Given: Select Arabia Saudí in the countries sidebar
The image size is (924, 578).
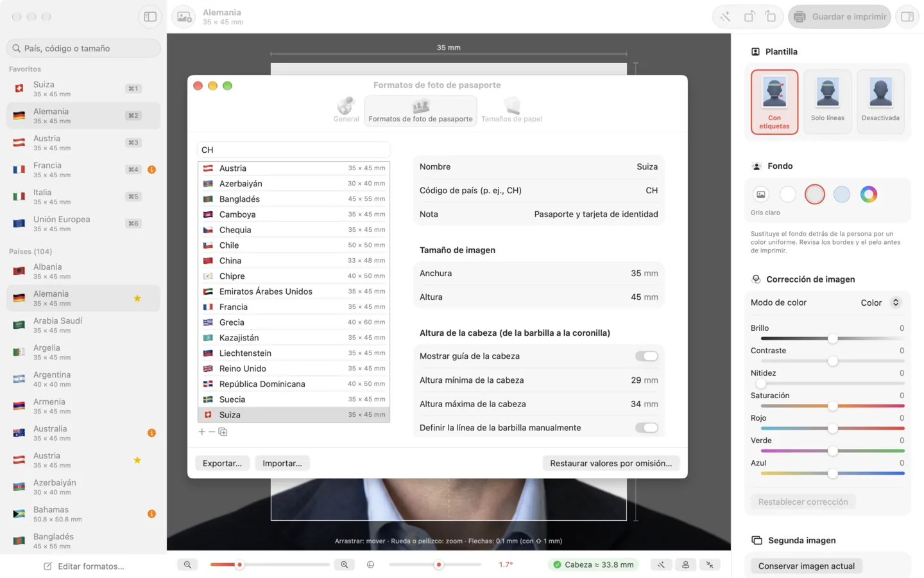Looking at the screenshot, I should (83, 325).
